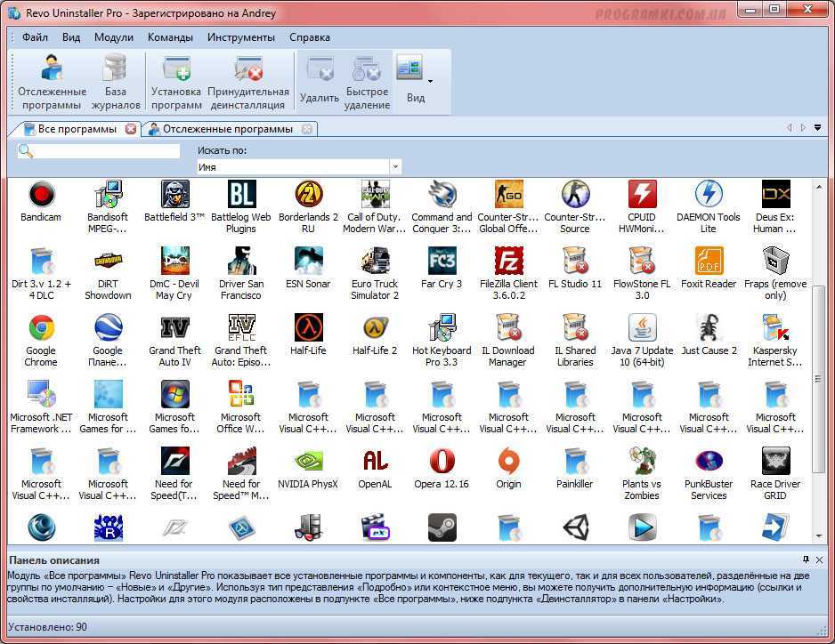Open the tab list dropdown arrow
This screenshot has height=644, width=835.
pos(817,128)
